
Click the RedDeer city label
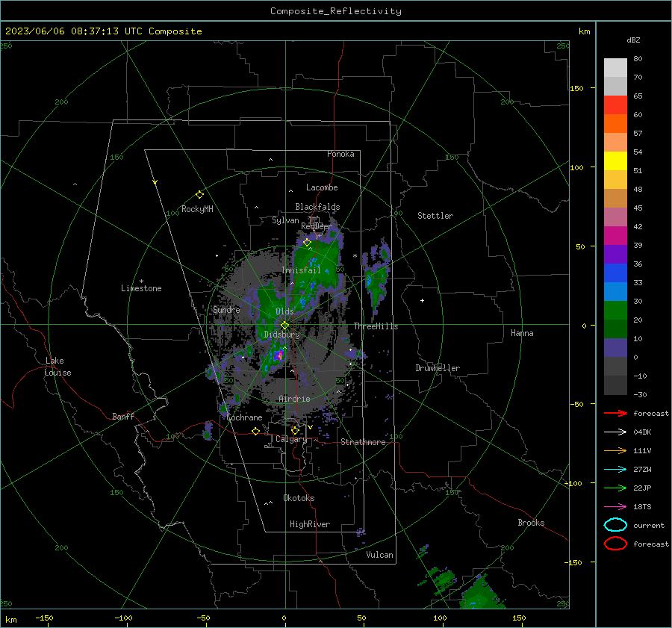pyautogui.click(x=317, y=226)
